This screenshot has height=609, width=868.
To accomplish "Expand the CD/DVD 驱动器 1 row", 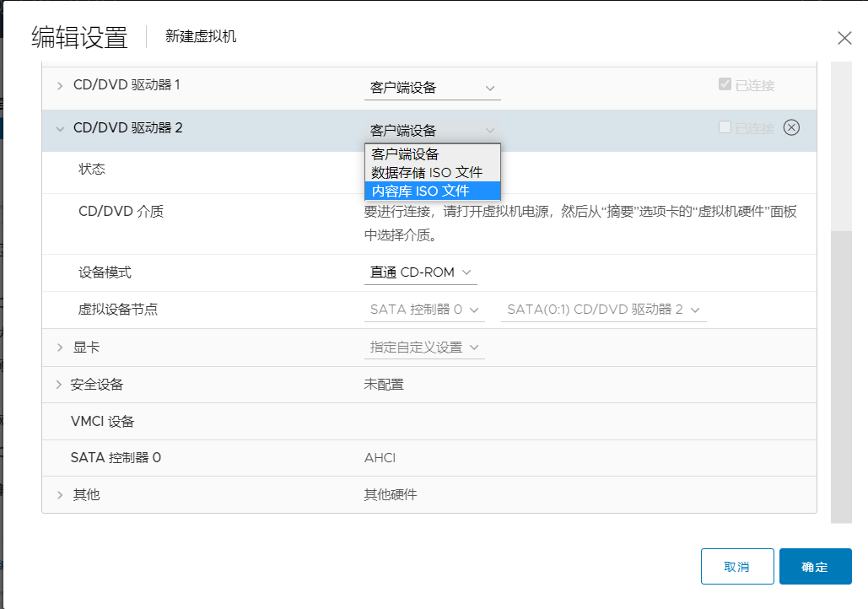I will [60, 86].
